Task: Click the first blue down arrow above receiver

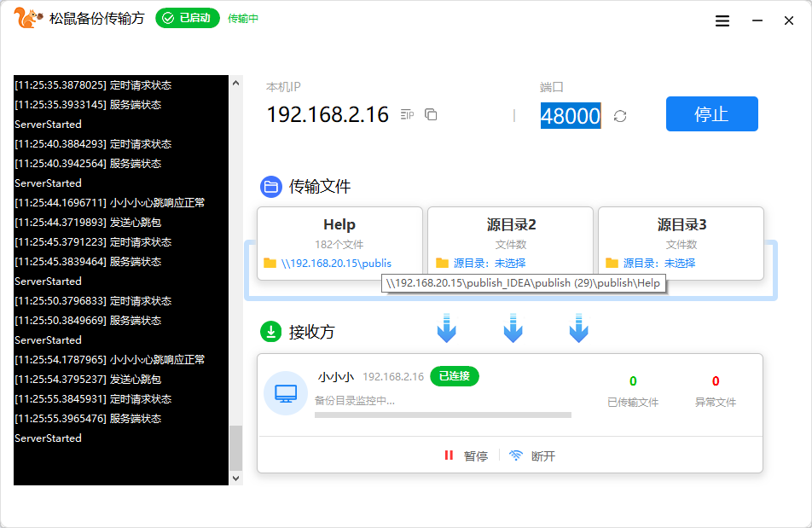Action: pyautogui.click(x=446, y=328)
